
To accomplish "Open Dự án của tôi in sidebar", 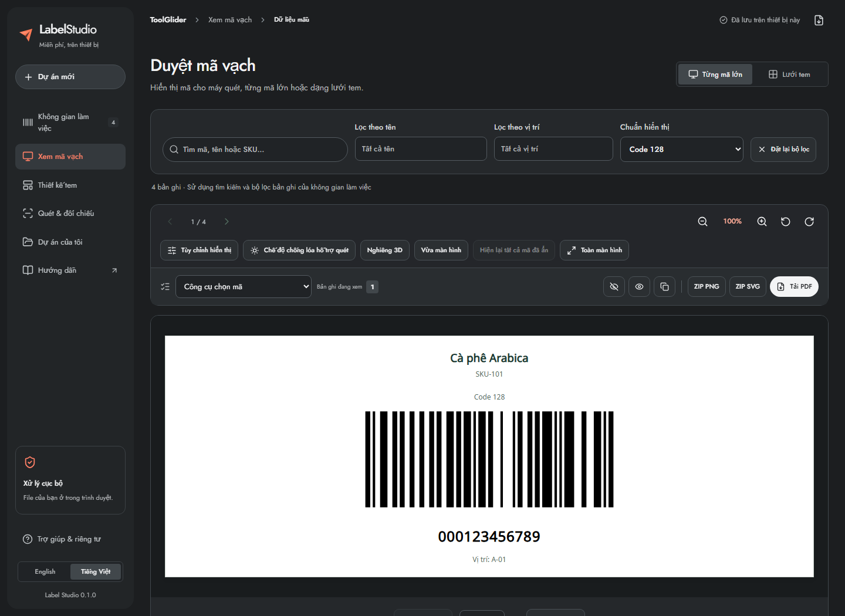I will tap(70, 242).
